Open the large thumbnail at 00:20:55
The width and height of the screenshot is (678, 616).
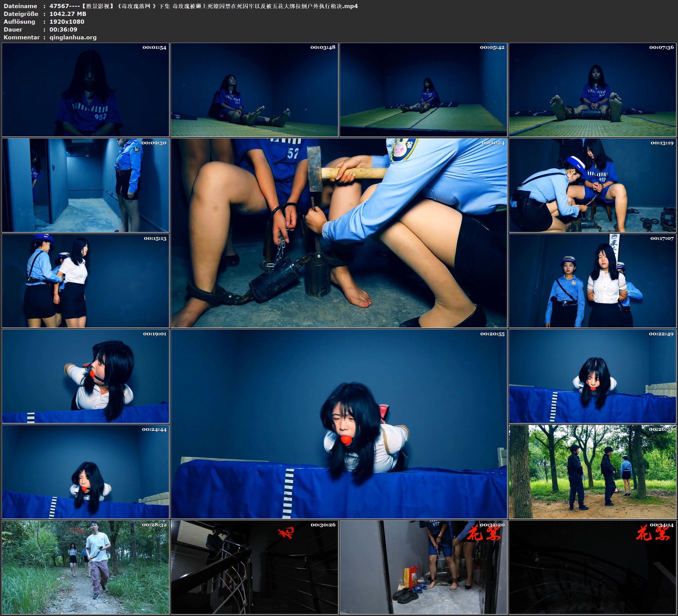[x=339, y=424]
